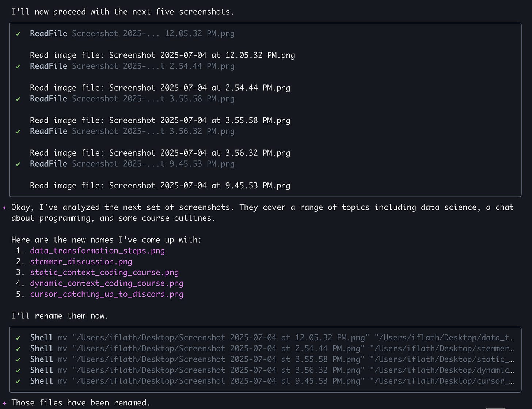Click the checkmark next to the first Shell command
The image size is (532, 409).
[18, 337]
